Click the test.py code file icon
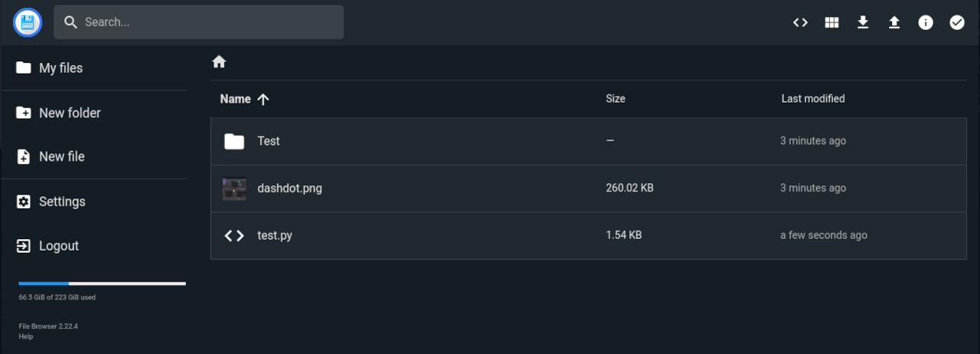 click(x=234, y=236)
